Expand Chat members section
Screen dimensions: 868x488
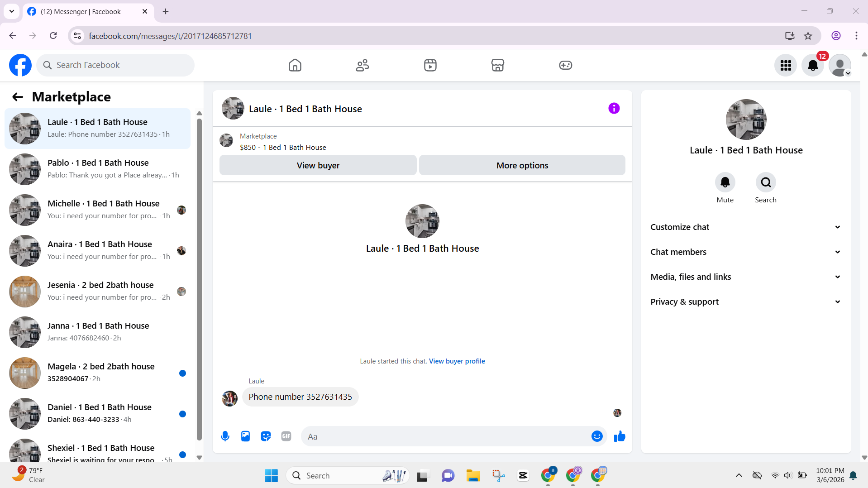pos(746,252)
